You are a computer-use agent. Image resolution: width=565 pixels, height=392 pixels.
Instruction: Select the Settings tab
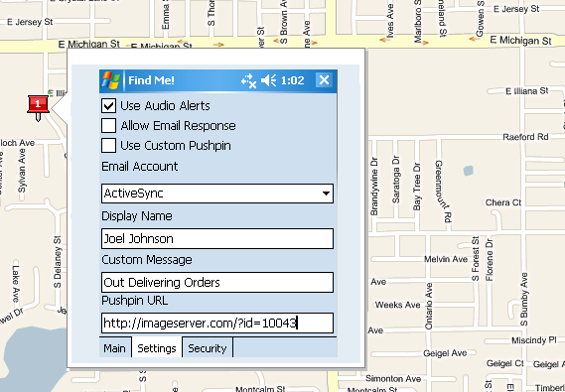[157, 347]
